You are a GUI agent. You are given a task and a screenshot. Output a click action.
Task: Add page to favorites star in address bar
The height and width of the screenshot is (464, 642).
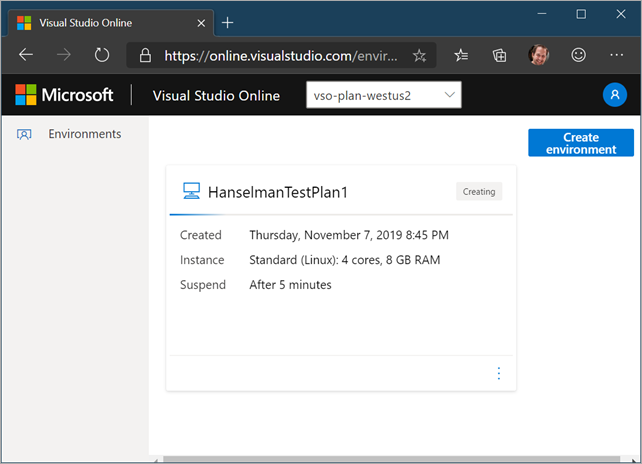(419, 55)
